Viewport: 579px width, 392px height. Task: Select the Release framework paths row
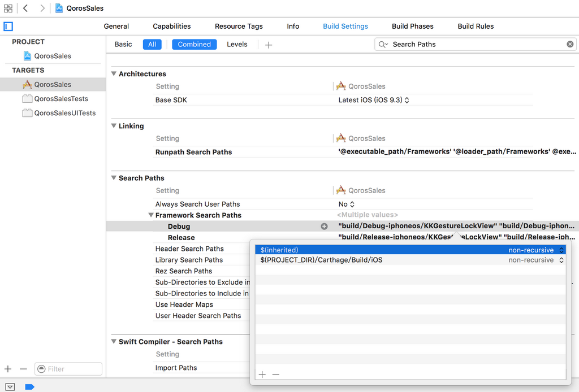coord(181,237)
